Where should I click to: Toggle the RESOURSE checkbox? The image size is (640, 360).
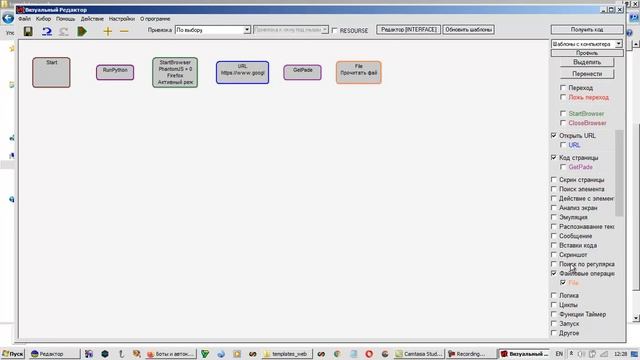335,31
